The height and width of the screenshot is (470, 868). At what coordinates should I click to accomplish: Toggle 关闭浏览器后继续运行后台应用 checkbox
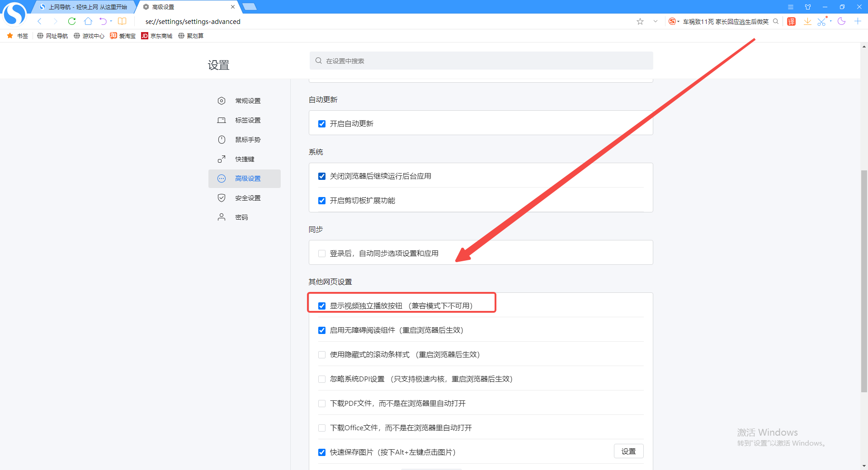coord(322,176)
